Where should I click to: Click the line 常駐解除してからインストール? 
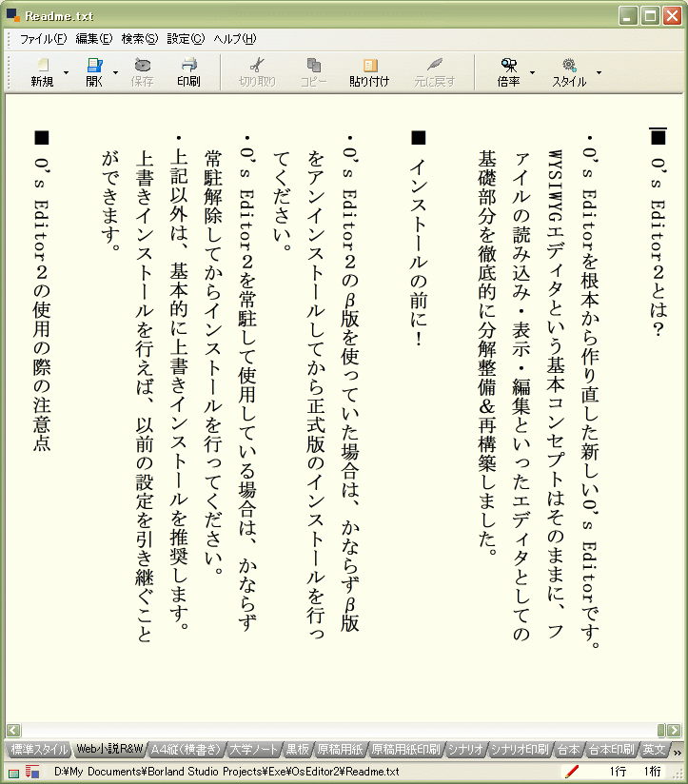[x=213, y=363]
